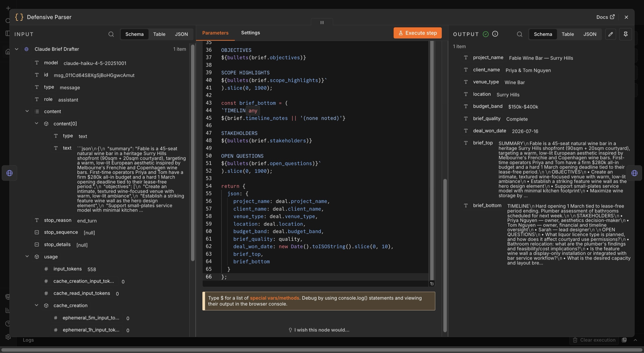Click the code editor expand icon

coord(432,284)
